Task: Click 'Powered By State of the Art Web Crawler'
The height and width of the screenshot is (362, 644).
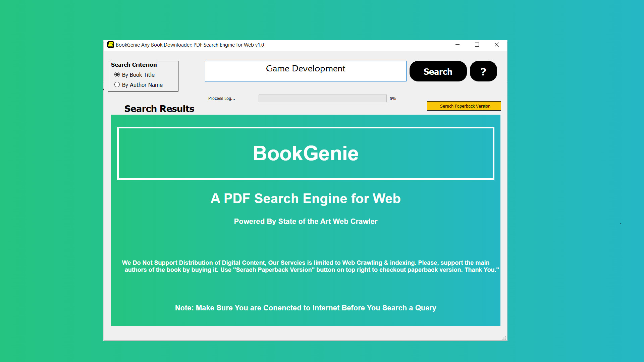Action: [306, 221]
